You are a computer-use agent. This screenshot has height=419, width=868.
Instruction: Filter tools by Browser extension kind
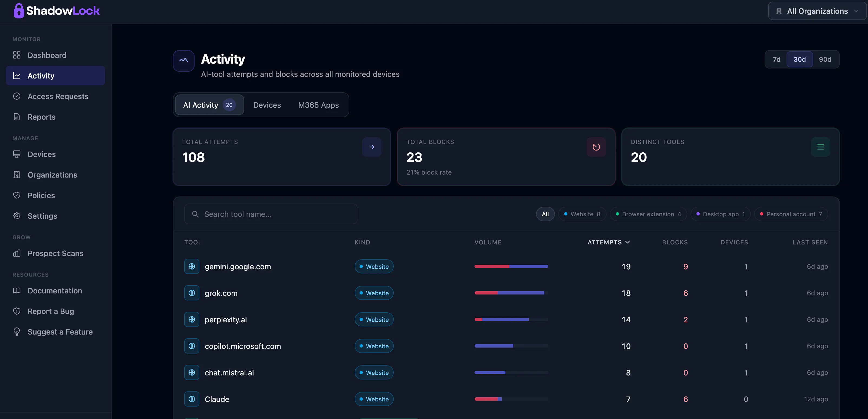tap(648, 214)
